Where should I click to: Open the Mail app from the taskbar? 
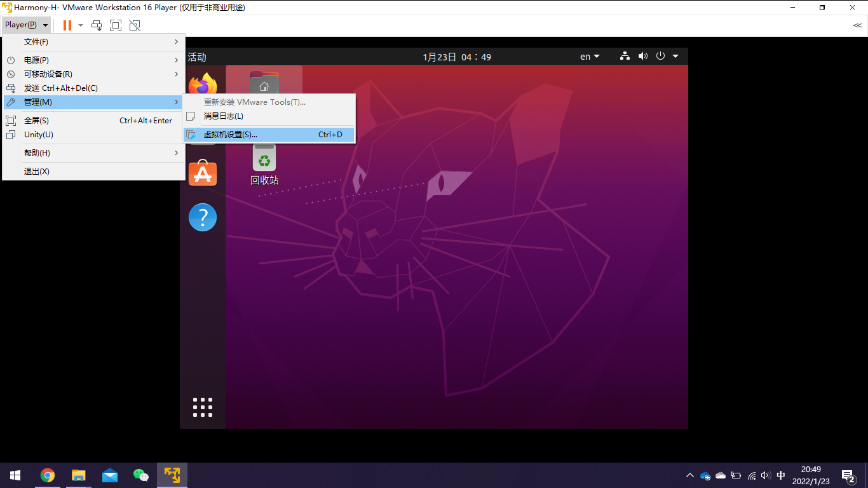point(110,475)
